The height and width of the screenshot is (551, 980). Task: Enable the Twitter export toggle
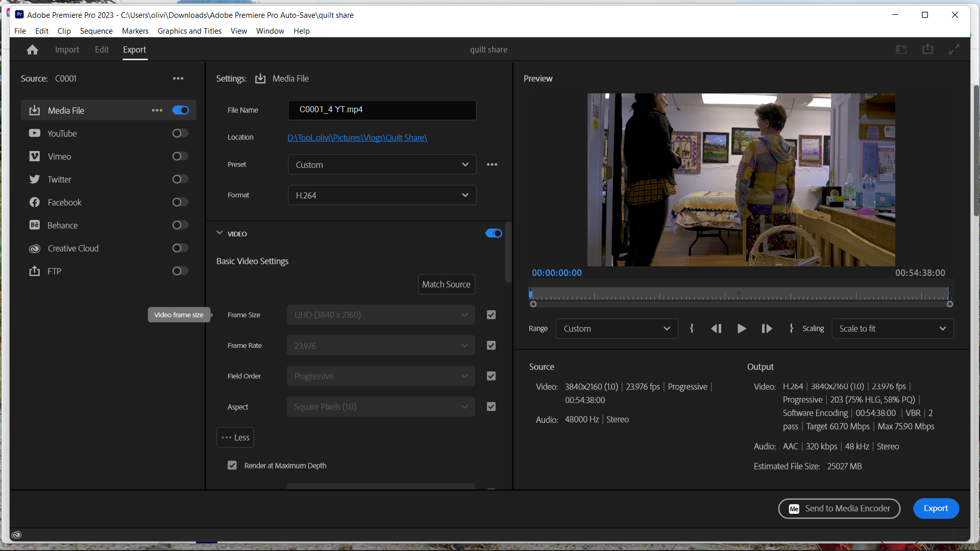click(x=180, y=179)
